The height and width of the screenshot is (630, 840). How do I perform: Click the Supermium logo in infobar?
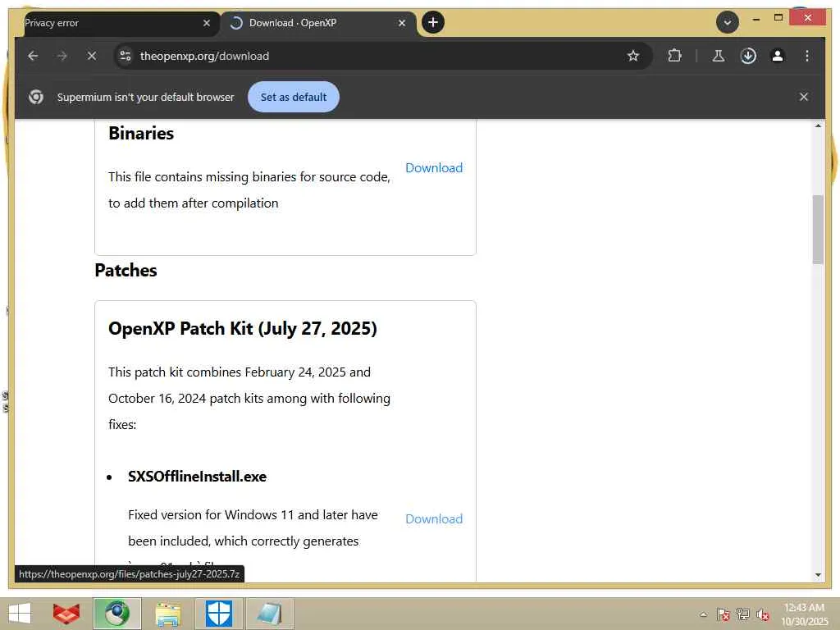(x=36, y=97)
